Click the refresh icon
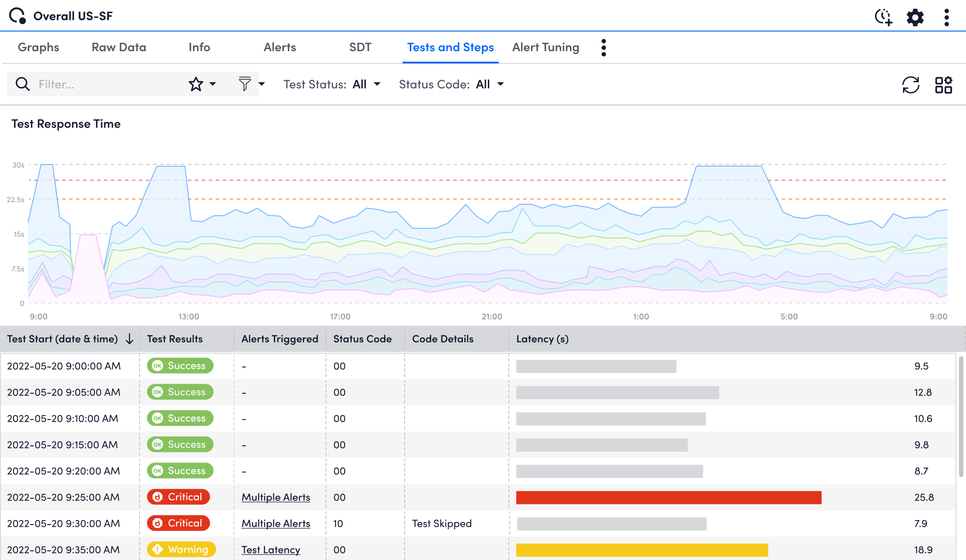The height and width of the screenshot is (560, 966). (911, 85)
